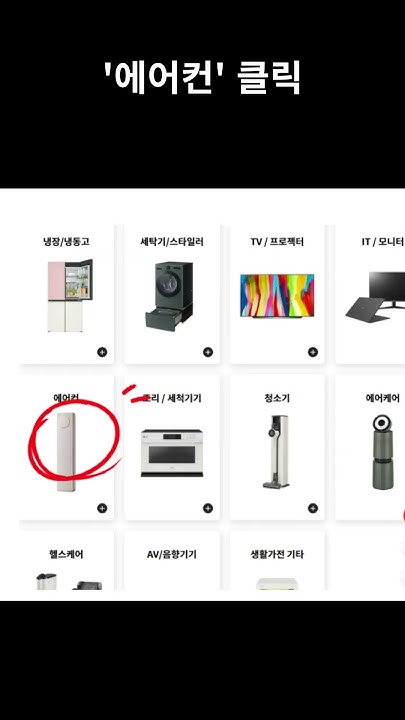The height and width of the screenshot is (720, 405).
Task: Click the stick vacuum cleaner image
Action: pos(276,451)
